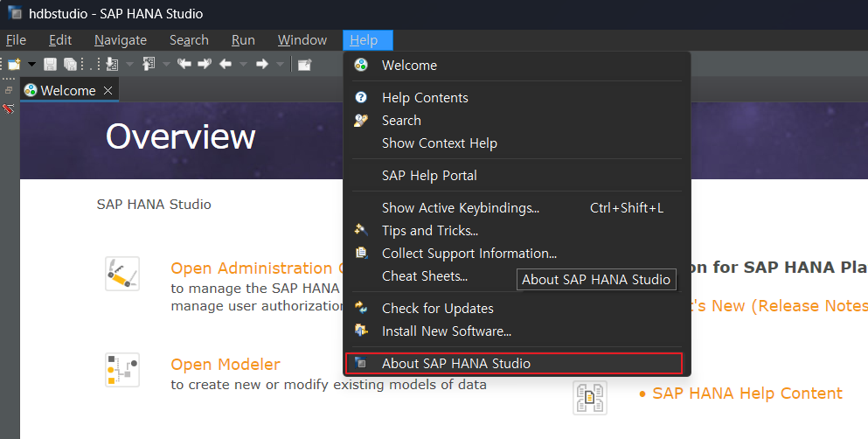Select Show Context Help

pos(517,143)
